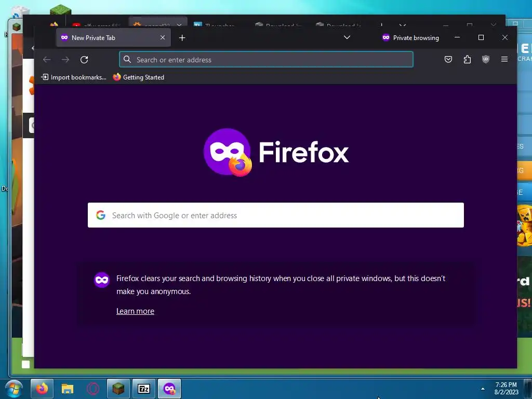The height and width of the screenshot is (399, 532).
Task: Click the Back navigation arrow
Action: 47,60
